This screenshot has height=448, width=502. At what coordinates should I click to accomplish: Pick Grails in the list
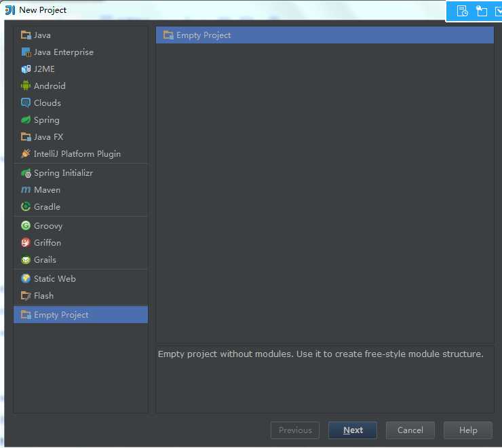coord(81,260)
